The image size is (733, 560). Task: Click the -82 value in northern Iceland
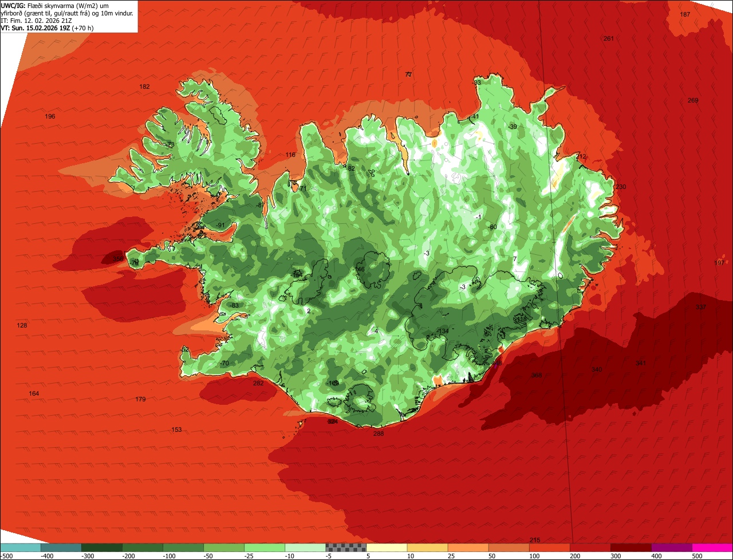350,168
